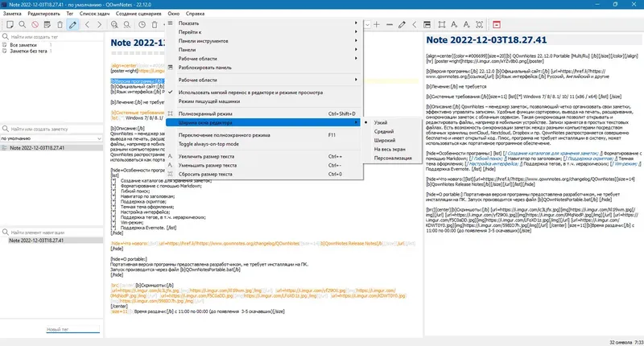Click the search icon in the tag search field

(x=6, y=36)
